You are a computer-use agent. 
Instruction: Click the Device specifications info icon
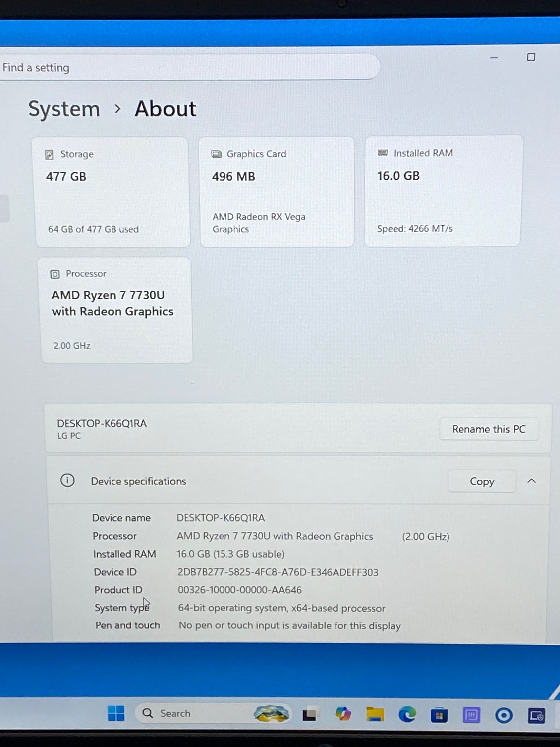click(67, 480)
